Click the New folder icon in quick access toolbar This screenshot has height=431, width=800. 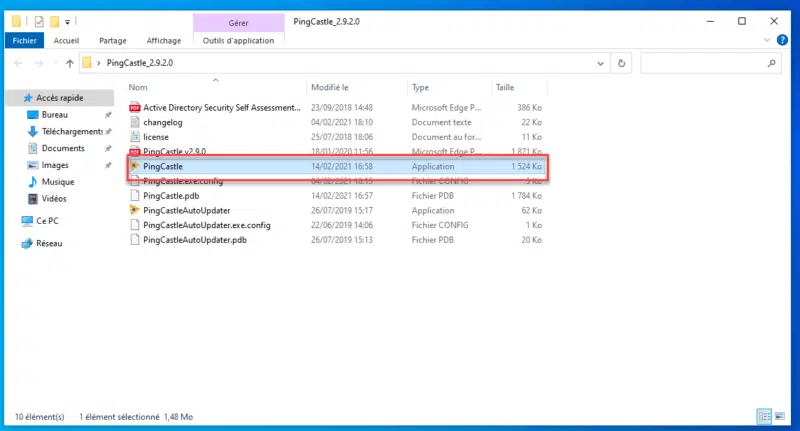(x=54, y=21)
